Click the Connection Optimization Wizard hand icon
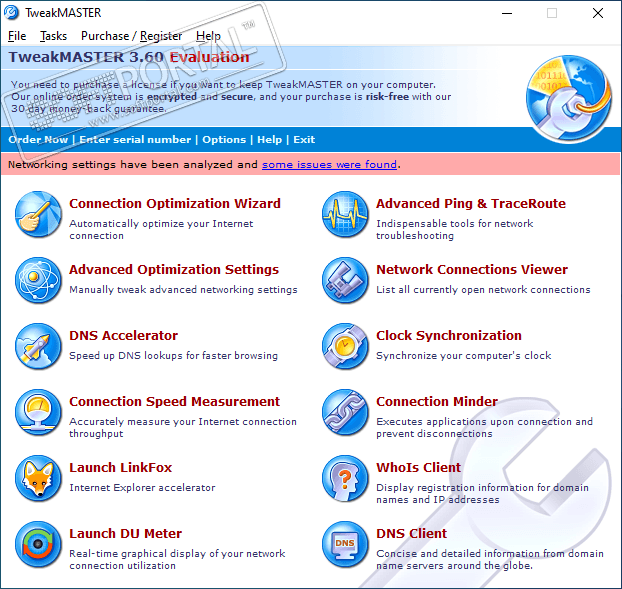The height and width of the screenshot is (589, 622). point(38,215)
